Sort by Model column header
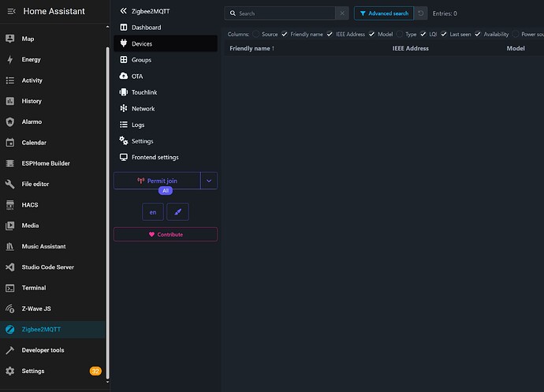544x392 pixels. [516, 48]
